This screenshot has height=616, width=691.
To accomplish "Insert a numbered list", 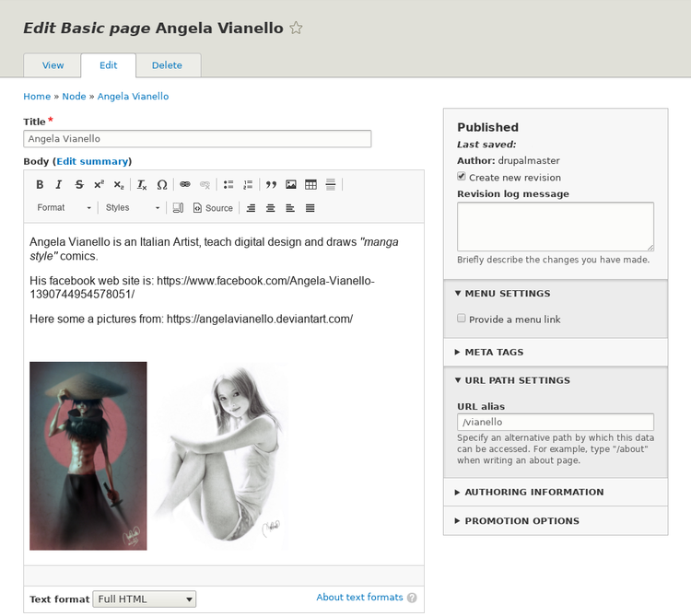I will click(x=248, y=184).
